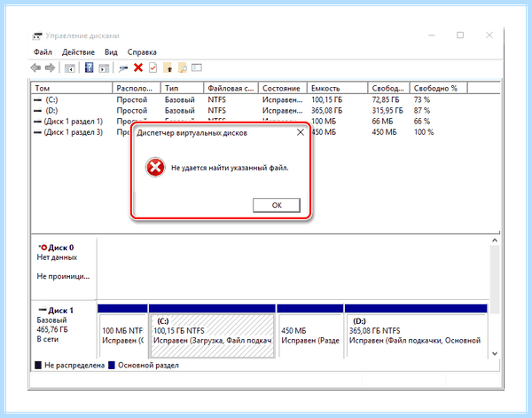Click the scroll down arrow in disk pane
This screenshot has width=532, height=418.
click(495, 353)
